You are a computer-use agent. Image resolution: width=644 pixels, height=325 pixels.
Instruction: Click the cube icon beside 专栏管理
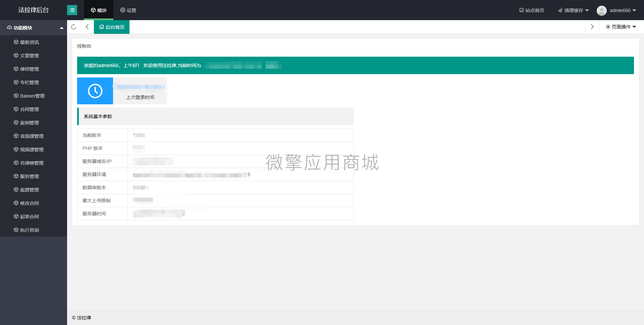pos(16,82)
